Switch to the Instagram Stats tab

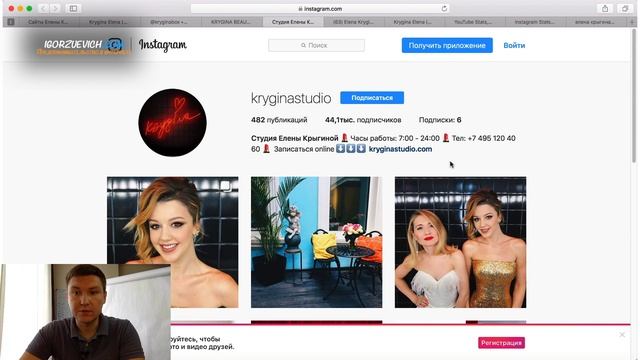(x=534, y=22)
